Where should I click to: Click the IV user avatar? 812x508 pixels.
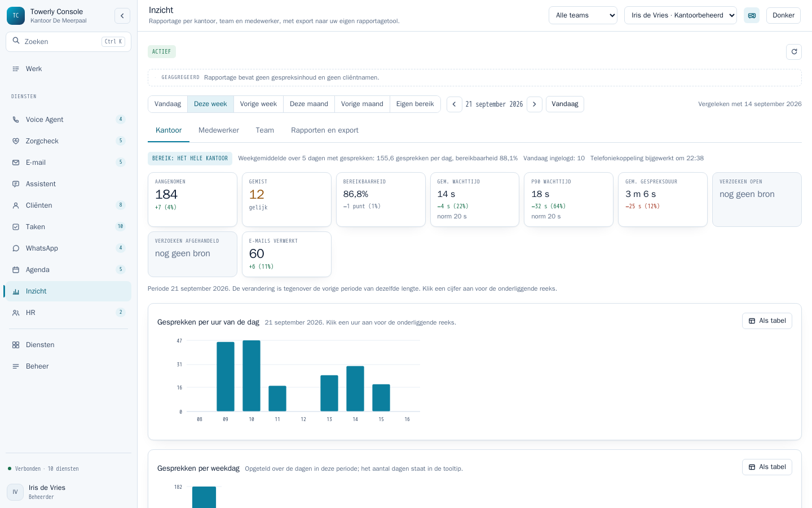click(x=15, y=492)
